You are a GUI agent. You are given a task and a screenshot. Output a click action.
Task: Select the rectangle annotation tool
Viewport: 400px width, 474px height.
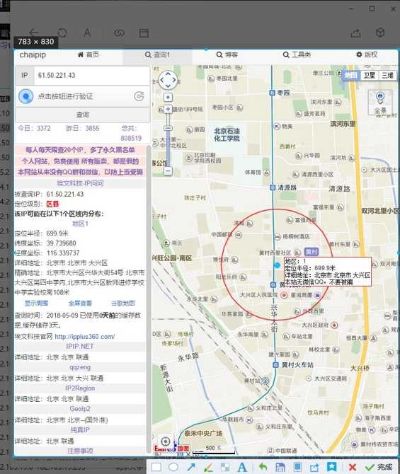point(156,467)
